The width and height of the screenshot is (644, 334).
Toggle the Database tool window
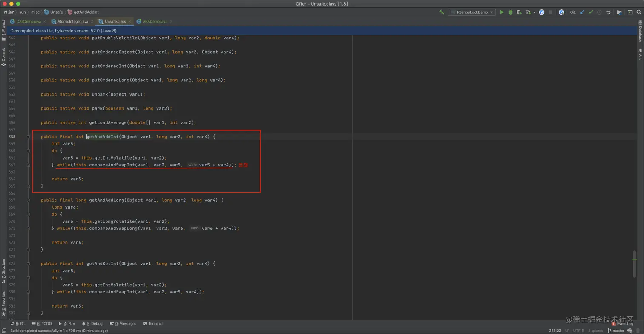coord(640,32)
